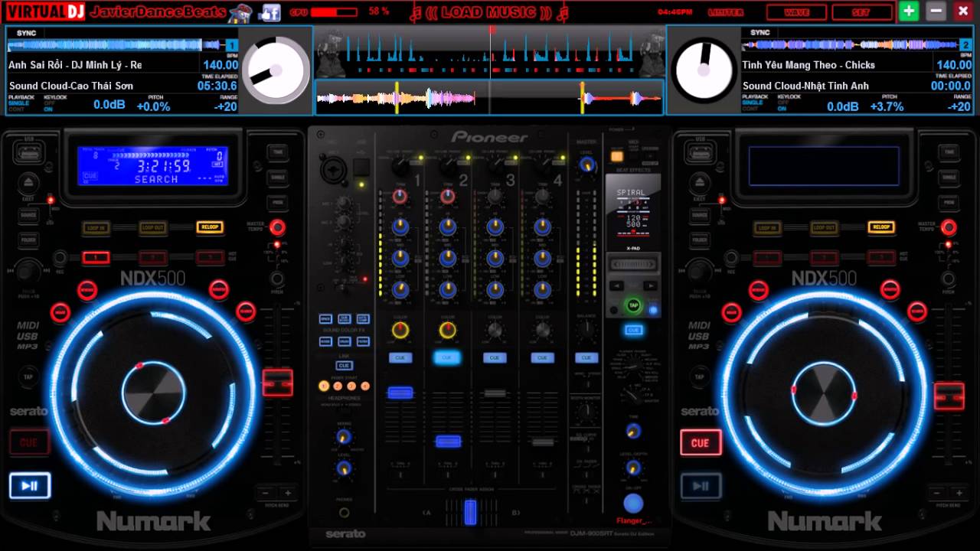Click the round blue effect ON/OFF button
Image resolution: width=980 pixels, height=551 pixels.
coord(632,503)
